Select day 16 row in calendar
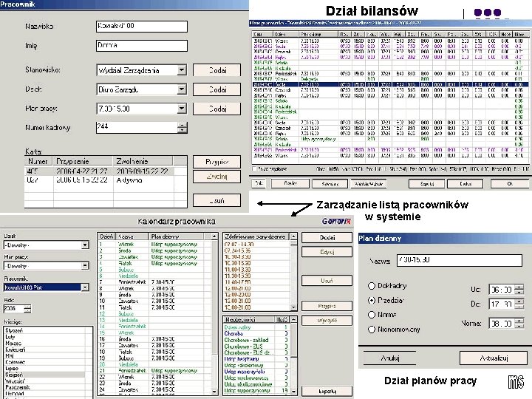The width and height of the screenshot is (532, 399). [x=154, y=339]
